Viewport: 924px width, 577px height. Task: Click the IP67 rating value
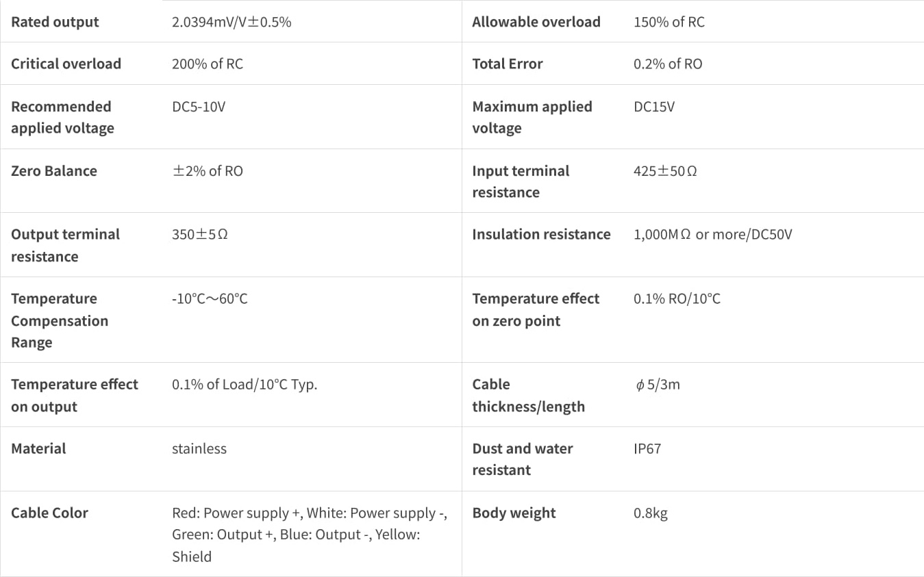click(x=647, y=449)
